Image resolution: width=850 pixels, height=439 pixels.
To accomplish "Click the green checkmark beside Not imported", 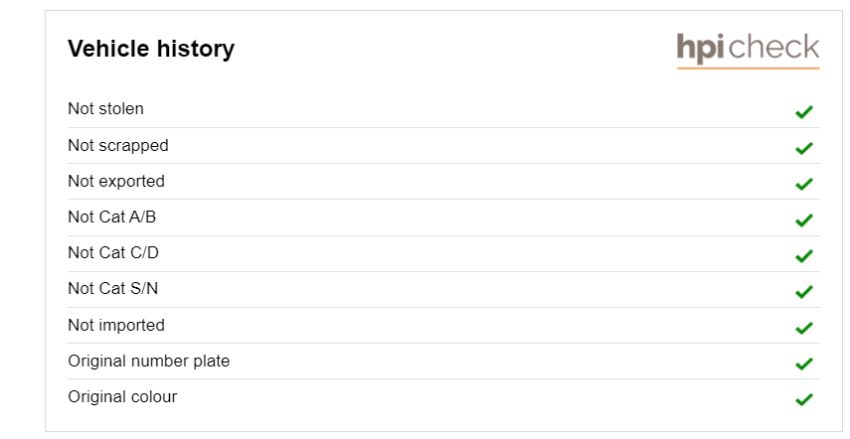I will coord(804,328).
